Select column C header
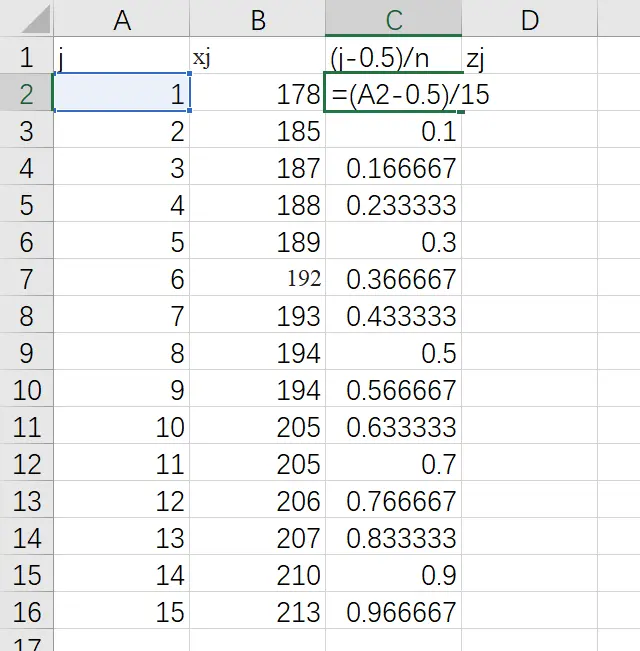Screen dimensions: 640x651 point(393,18)
